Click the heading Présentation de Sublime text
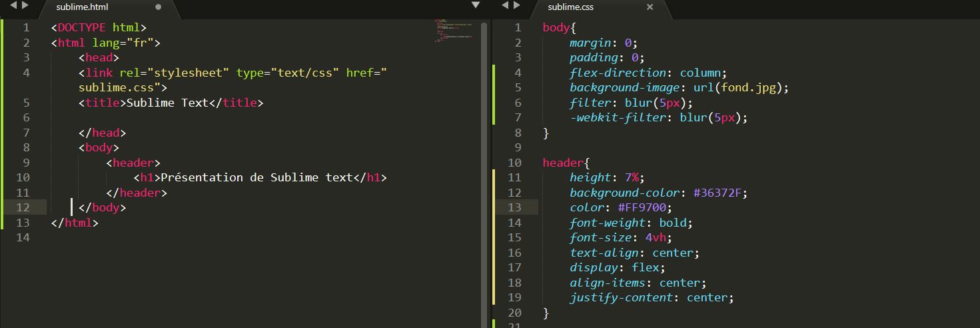 point(256,177)
